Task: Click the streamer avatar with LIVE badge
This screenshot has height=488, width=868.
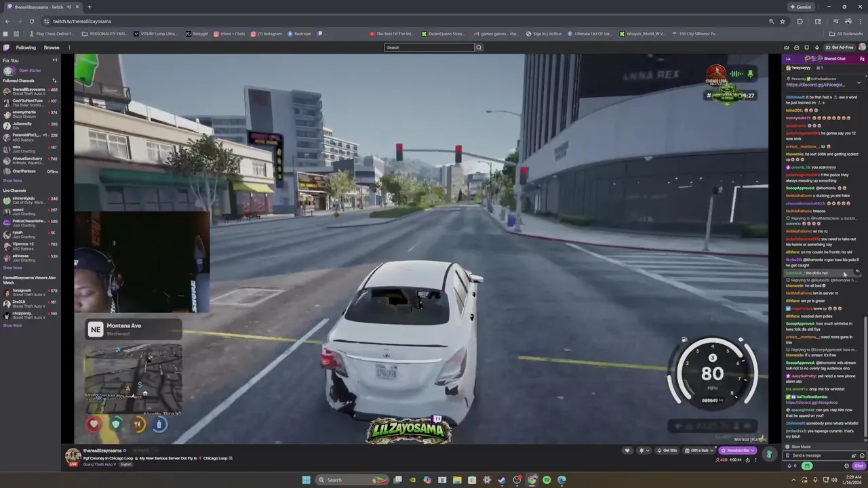Action: 73,457
